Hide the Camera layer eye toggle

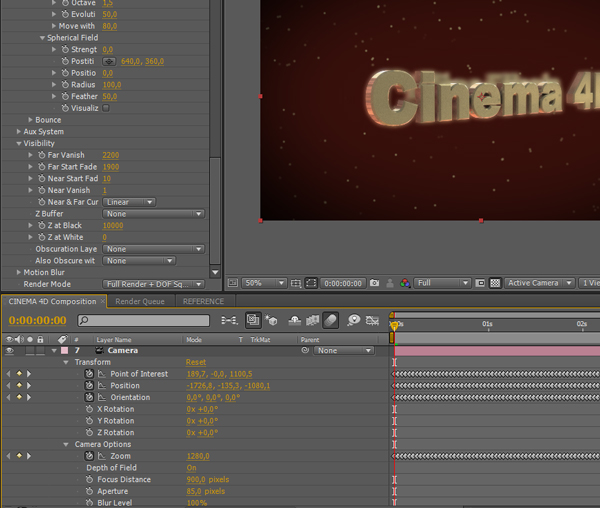(x=9, y=350)
